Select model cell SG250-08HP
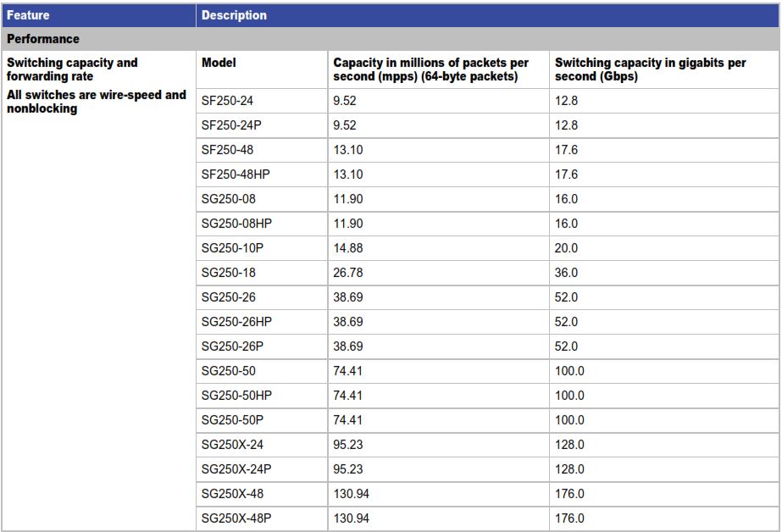 (x=262, y=224)
